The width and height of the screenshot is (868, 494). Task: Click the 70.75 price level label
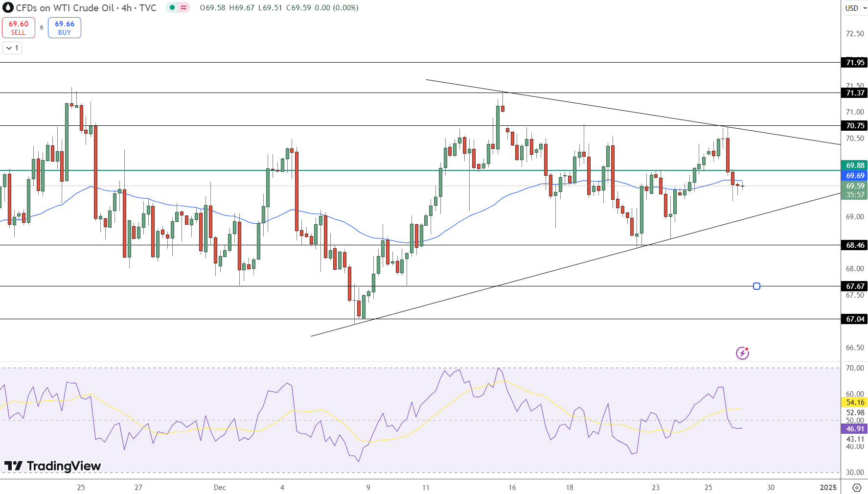coord(855,126)
